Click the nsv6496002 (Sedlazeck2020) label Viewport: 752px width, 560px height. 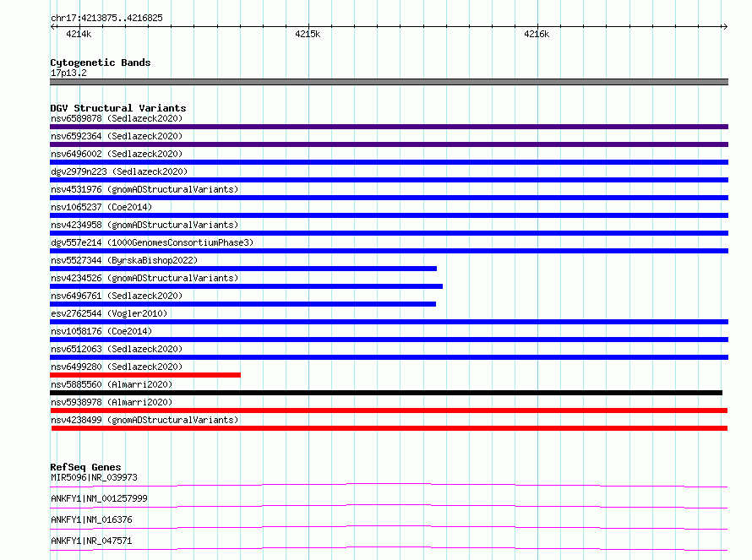[x=117, y=154]
